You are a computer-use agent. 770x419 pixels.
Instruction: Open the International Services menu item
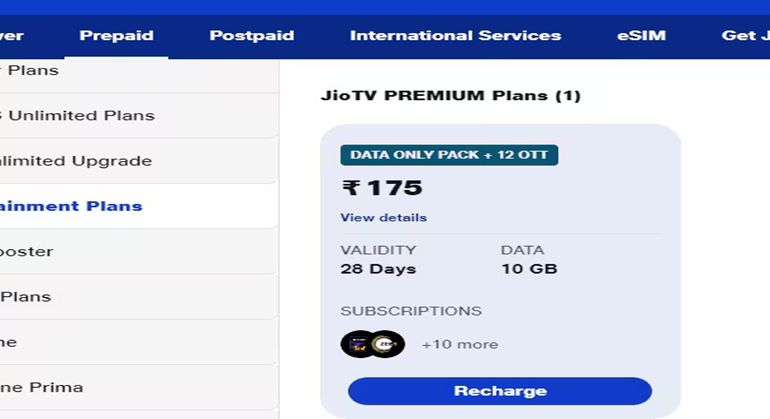pyautogui.click(x=455, y=36)
